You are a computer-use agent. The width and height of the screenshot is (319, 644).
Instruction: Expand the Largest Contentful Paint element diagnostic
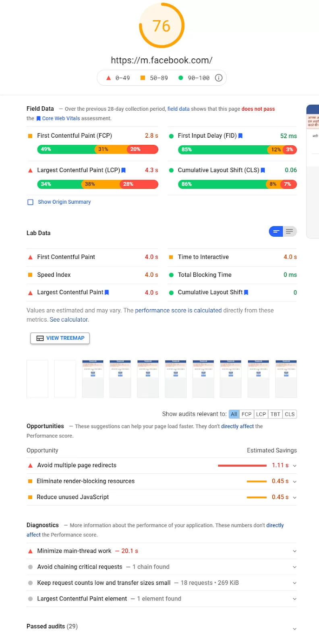pos(294,599)
